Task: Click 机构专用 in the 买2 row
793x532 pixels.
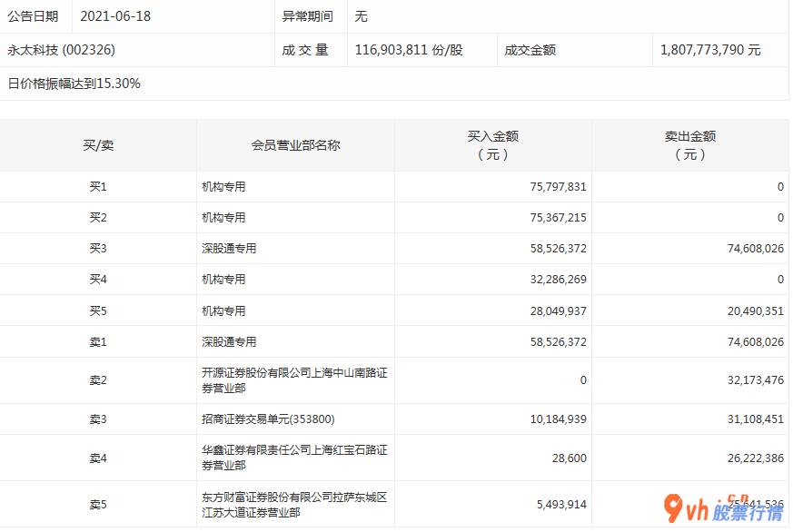Action: click(x=223, y=217)
